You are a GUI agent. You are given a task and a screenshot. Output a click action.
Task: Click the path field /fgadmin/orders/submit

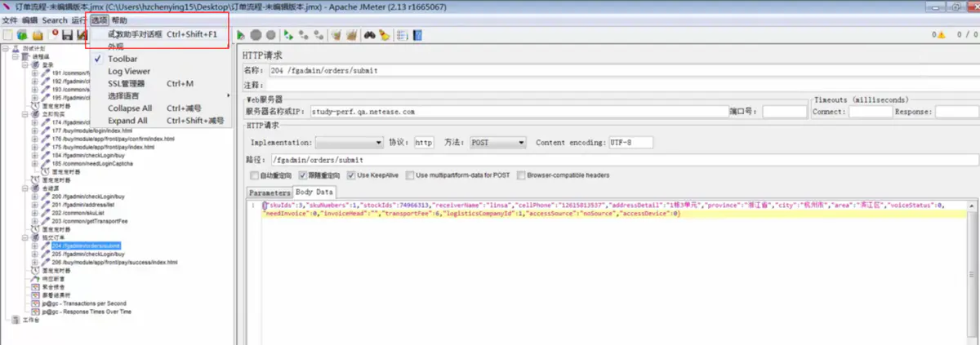point(623,160)
